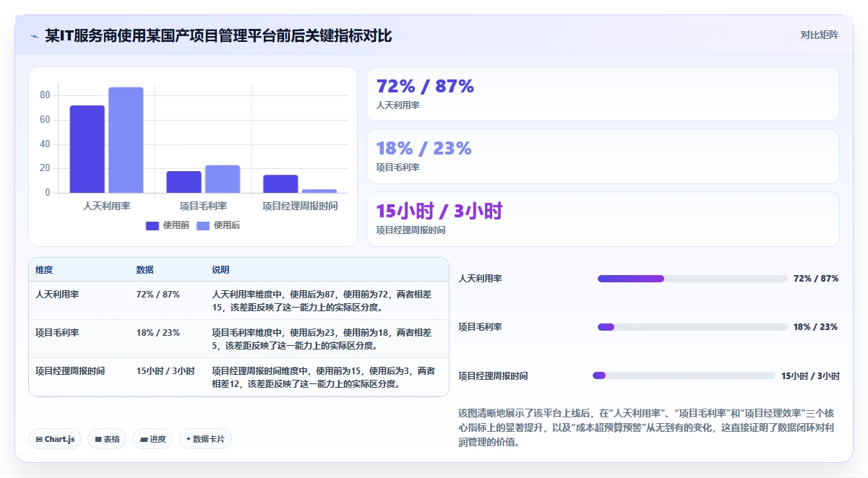Click the 项目经理周报时间 x-axis label
Viewport: 868px width, 478px height.
click(x=300, y=206)
